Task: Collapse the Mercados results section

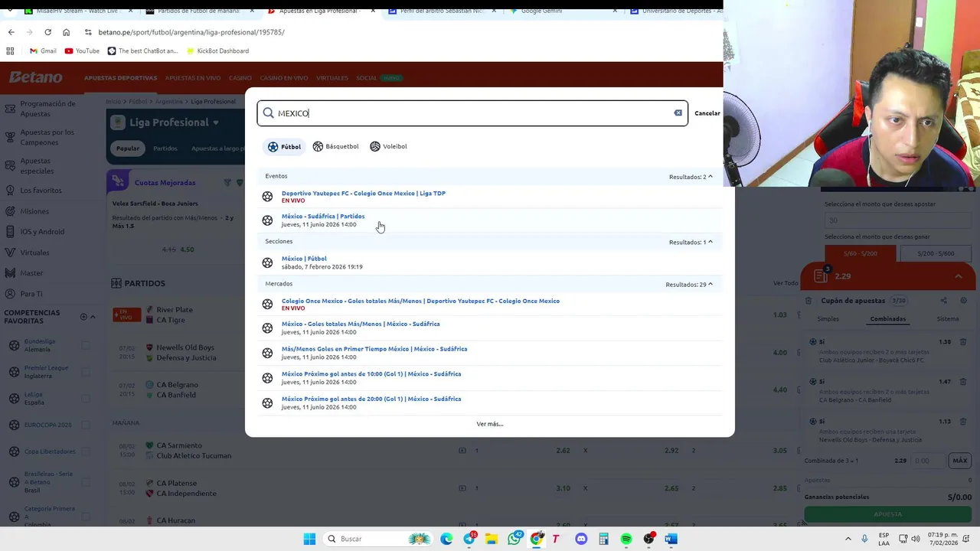Action: [x=710, y=284]
